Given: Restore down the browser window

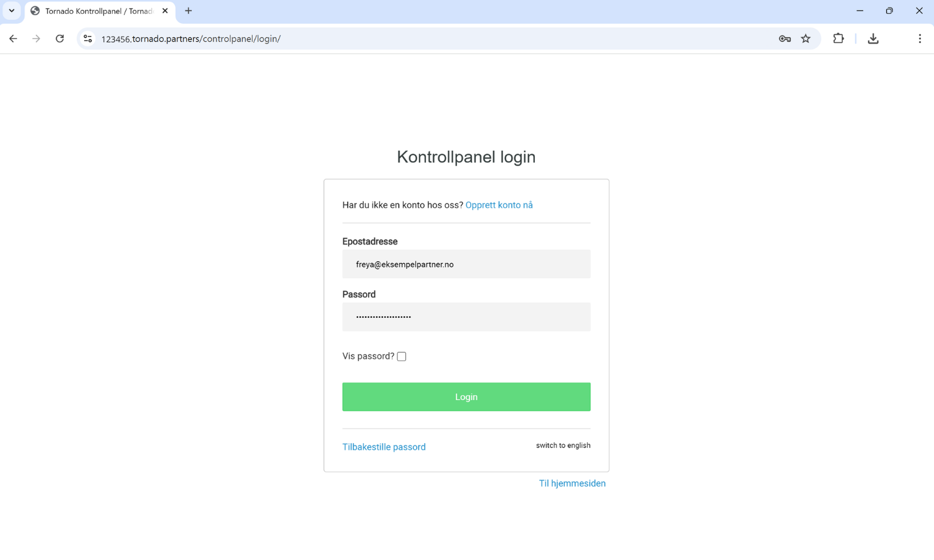Looking at the screenshot, I should 889,11.
